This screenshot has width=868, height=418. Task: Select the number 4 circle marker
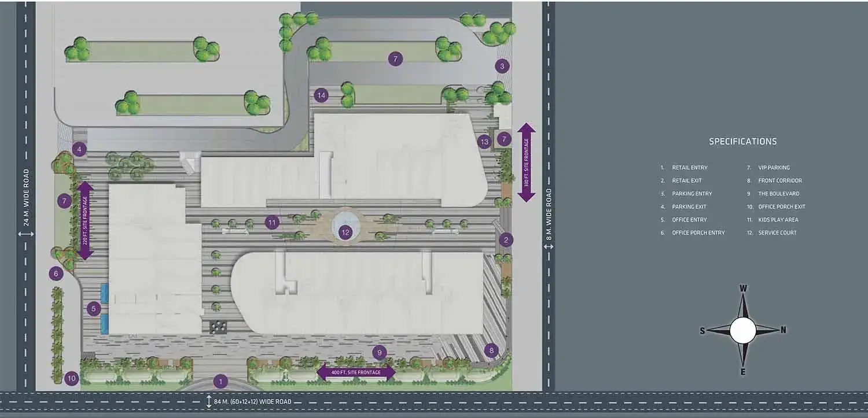(79, 150)
